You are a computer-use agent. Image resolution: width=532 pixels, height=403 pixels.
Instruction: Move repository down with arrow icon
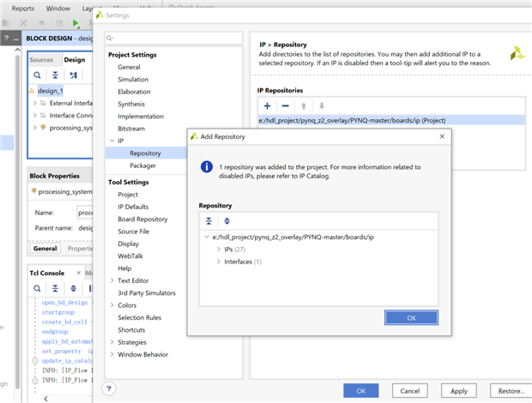(x=322, y=106)
